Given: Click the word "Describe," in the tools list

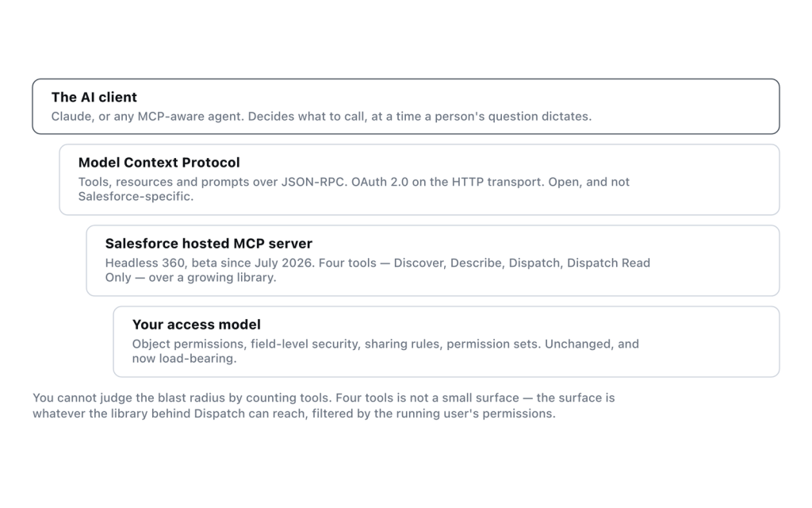Looking at the screenshot, I should (477, 263).
